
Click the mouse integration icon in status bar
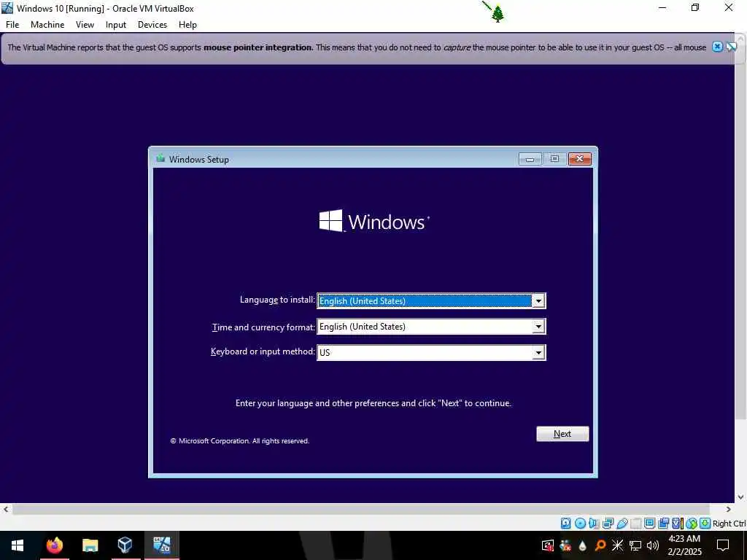coord(692,524)
